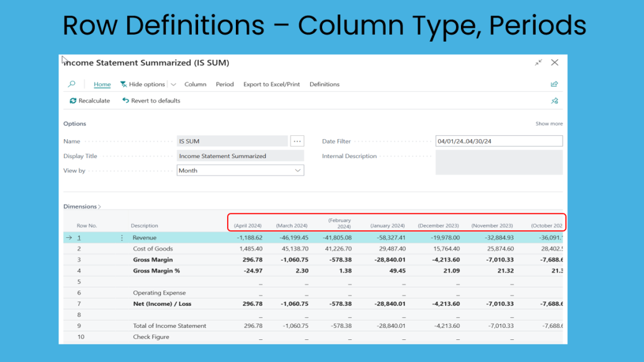The image size is (644, 362).
Task: Click the Revert to defaults arrow icon
Action: pos(126,101)
